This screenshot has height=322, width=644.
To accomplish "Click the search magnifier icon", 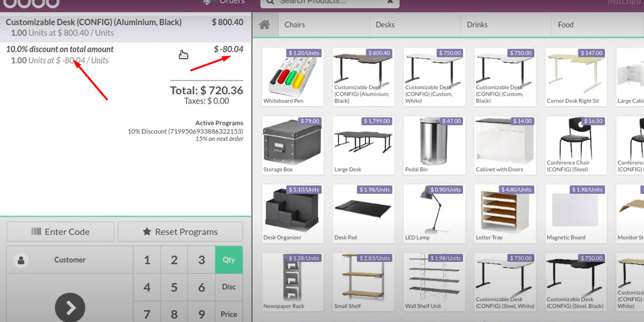I will [270, 2].
